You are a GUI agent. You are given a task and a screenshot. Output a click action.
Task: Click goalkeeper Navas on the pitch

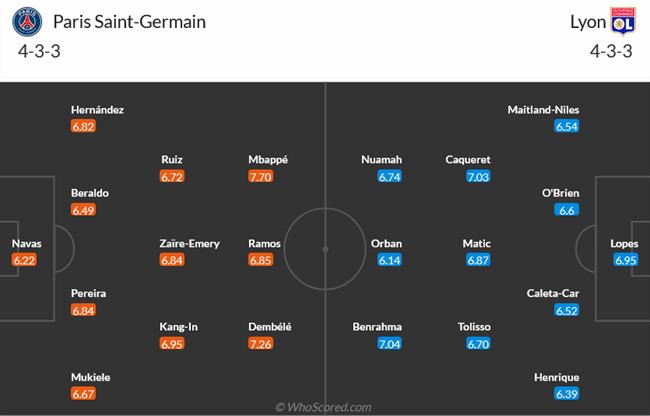pyautogui.click(x=26, y=243)
